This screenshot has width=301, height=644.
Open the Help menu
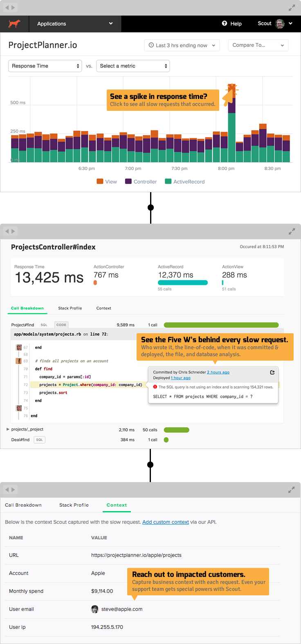pos(232,24)
